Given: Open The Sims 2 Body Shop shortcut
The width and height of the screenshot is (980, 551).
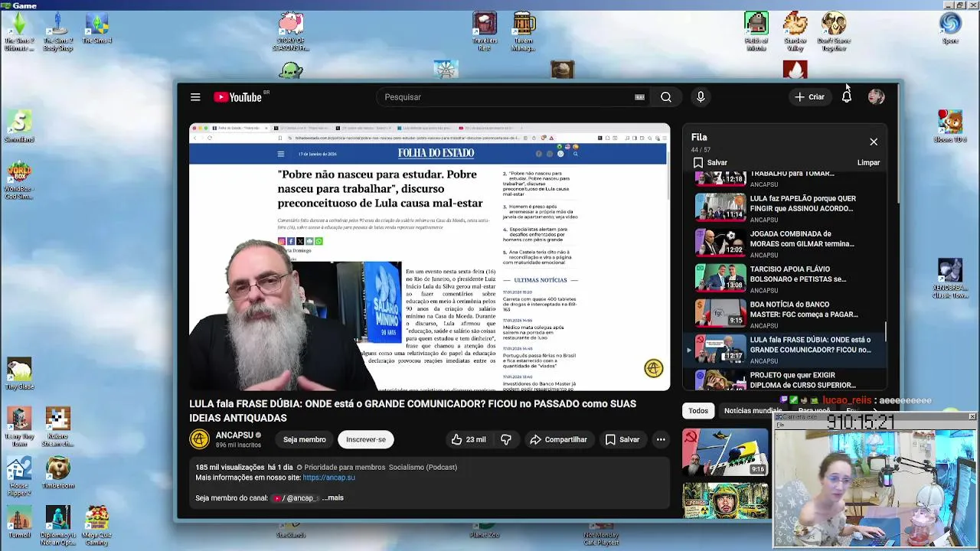Looking at the screenshot, I should click(x=57, y=32).
